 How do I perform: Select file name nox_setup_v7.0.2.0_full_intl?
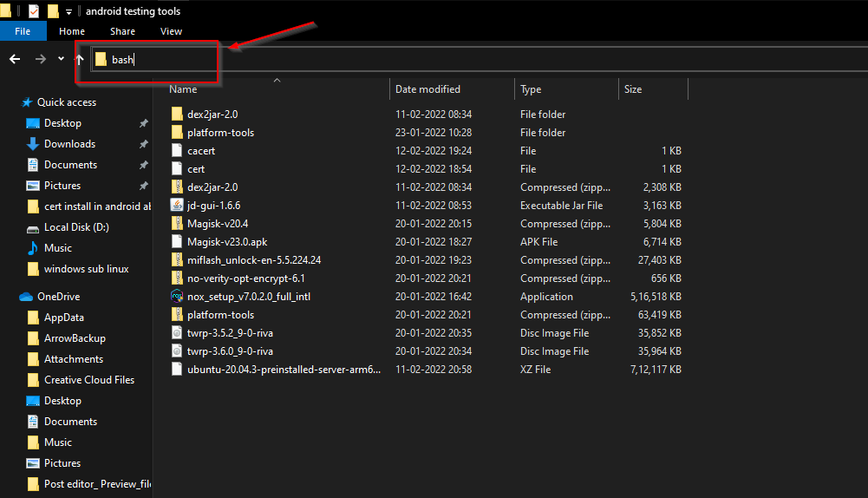click(249, 297)
